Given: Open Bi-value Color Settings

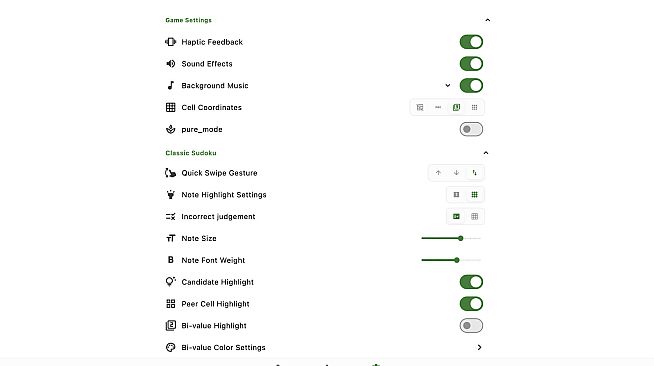Looking at the screenshot, I should 324,347.
